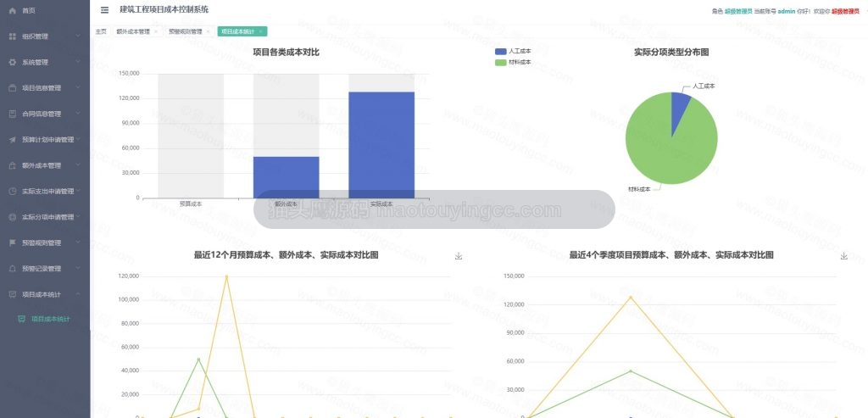The height and width of the screenshot is (418, 868).
Task: Click the 预算成本 axis label
Action: click(x=191, y=203)
